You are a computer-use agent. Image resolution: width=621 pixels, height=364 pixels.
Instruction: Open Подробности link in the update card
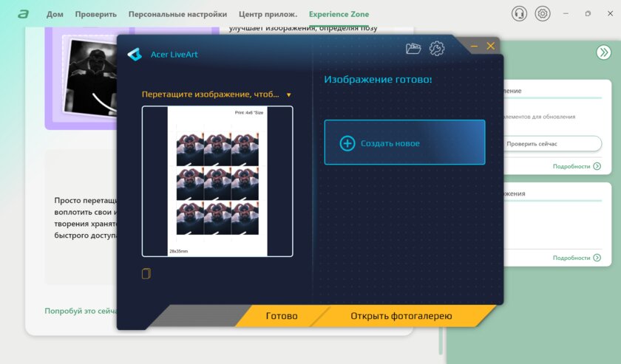click(577, 166)
